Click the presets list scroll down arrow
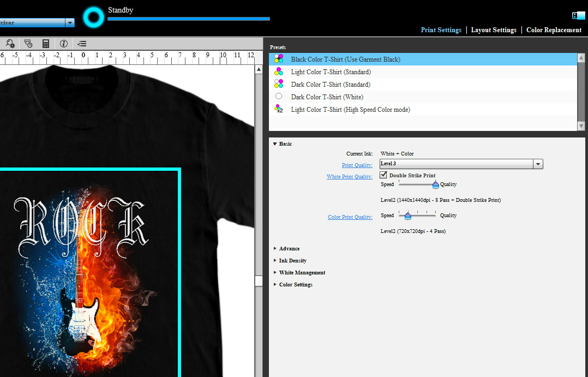Screen dimensions: 588x377 [x=581, y=126]
